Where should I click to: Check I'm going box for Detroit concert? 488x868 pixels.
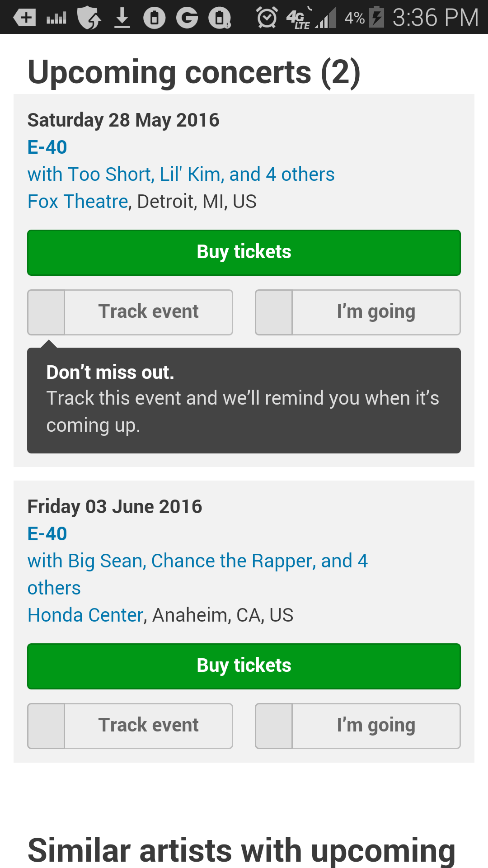tap(274, 312)
